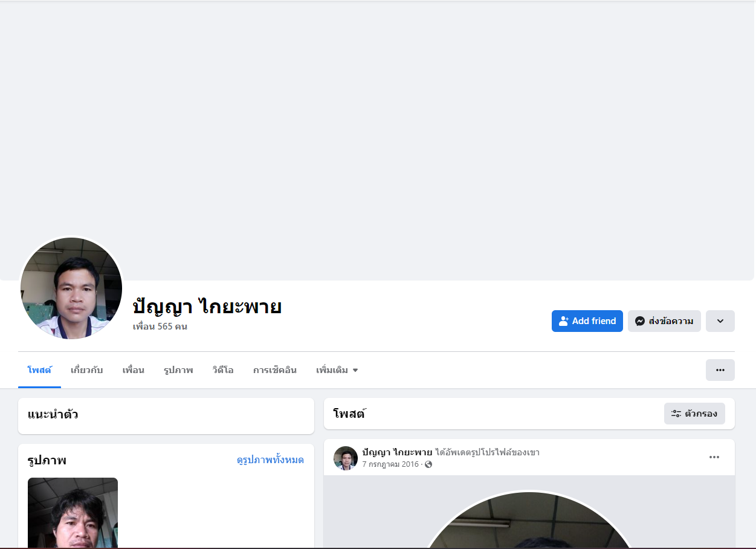756x549 pixels.
Task: Switch to the เกี่ยวกับ tab
Action: point(87,370)
